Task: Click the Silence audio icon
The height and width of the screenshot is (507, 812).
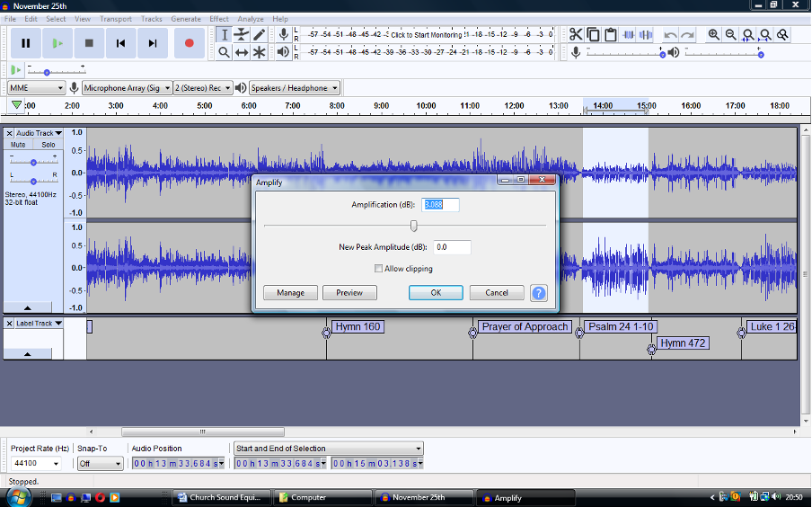Action: 646,35
